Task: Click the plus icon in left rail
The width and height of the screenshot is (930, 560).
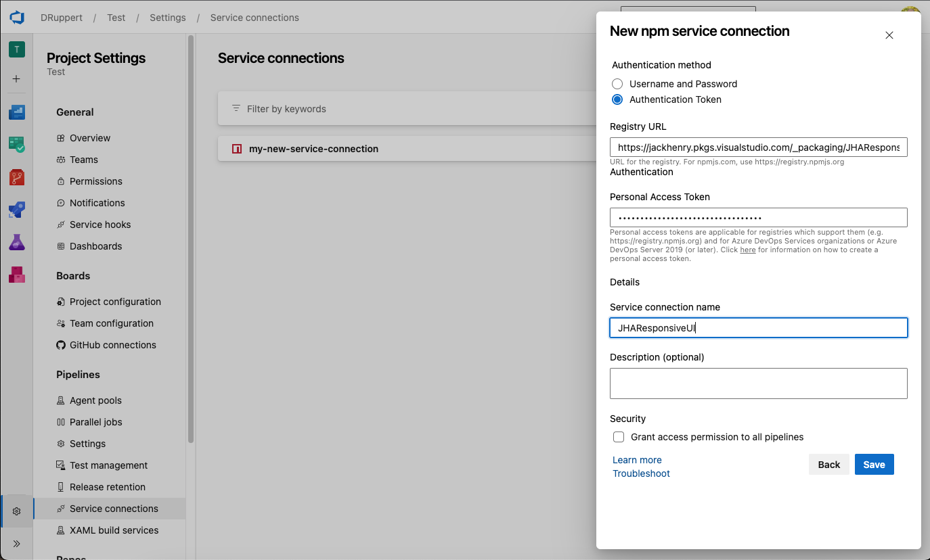Action: pos(17,79)
